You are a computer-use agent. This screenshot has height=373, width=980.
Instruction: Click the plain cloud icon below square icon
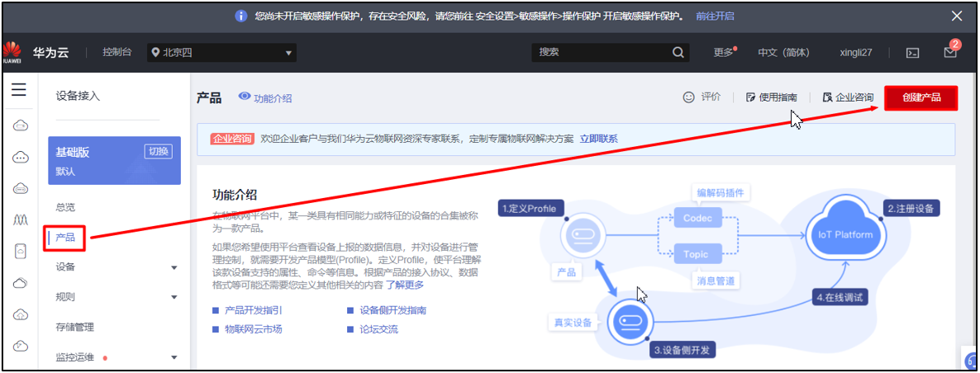coord(19,282)
